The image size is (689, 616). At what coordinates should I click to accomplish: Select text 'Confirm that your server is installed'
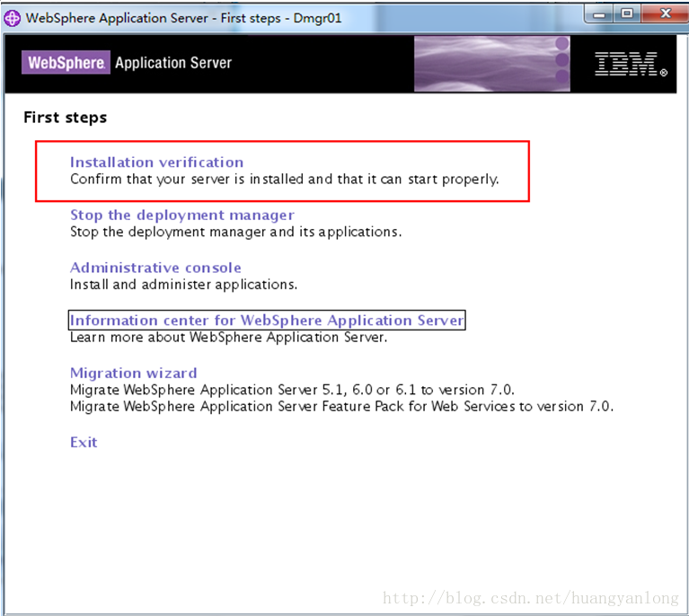tap(187, 180)
